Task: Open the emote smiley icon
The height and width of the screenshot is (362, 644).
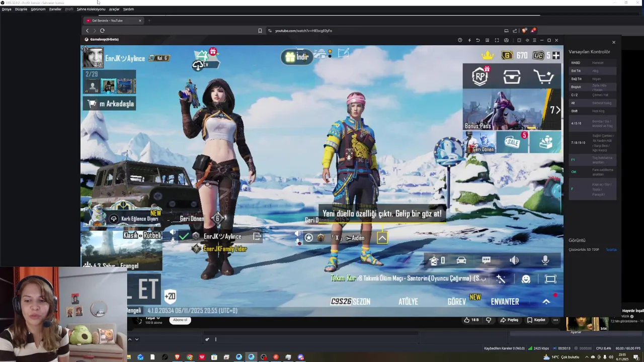Action: 526,279
